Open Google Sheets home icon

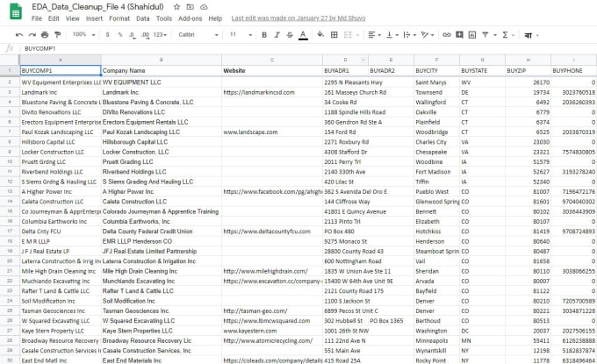pyautogui.click(x=16, y=11)
